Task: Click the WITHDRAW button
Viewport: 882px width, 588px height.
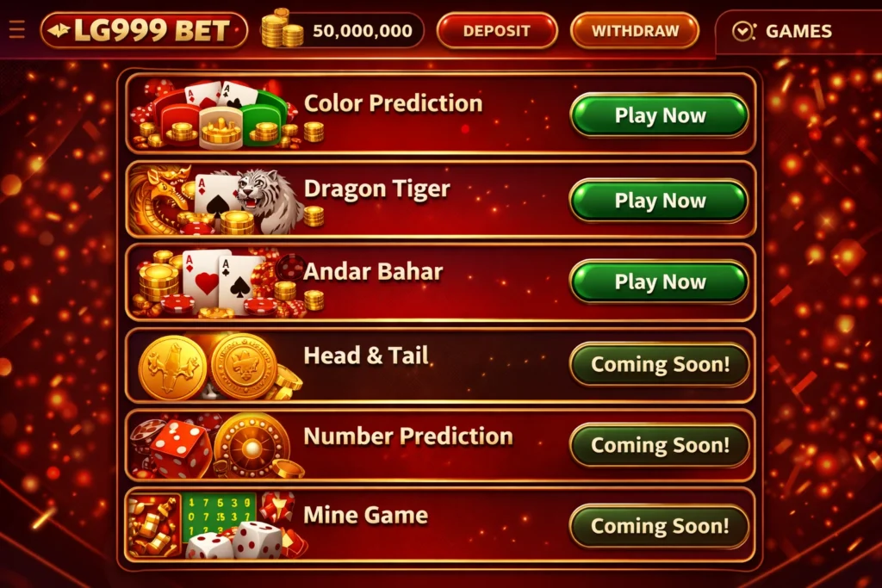Action: click(635, 31)
